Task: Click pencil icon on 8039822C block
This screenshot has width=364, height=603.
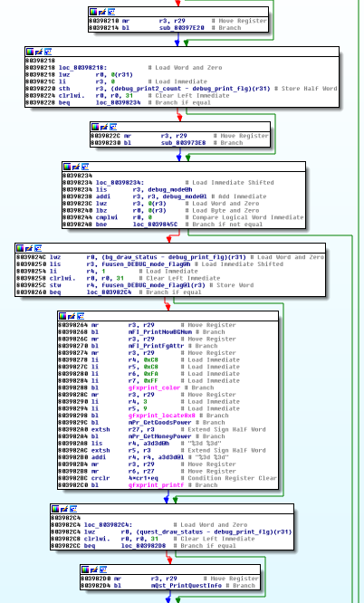Action: point(104,127)
